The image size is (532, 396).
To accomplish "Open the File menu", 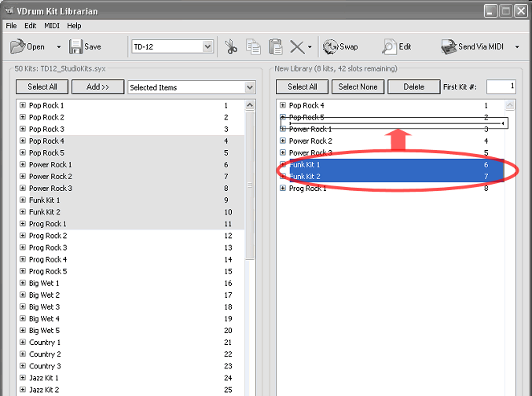I will pyautogui.click(x=12, y=26).
